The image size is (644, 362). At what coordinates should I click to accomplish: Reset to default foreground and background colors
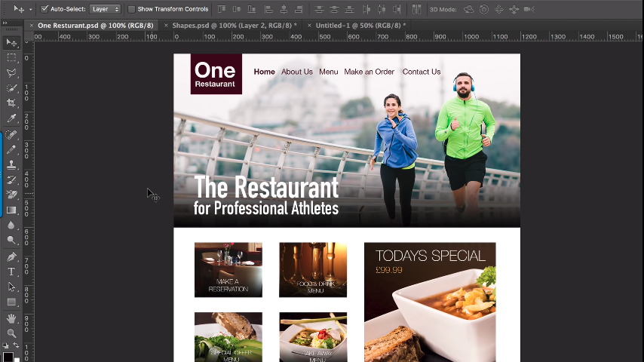[x=5, y=345]
